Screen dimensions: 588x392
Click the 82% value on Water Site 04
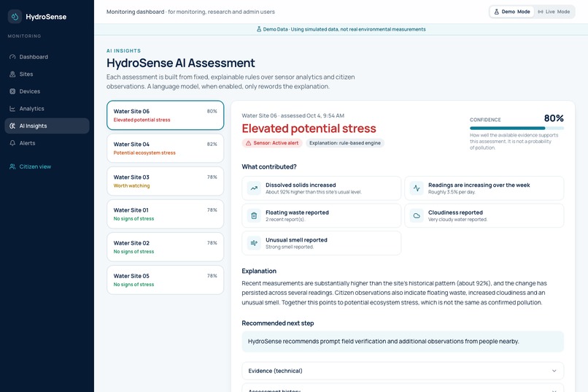212,144
